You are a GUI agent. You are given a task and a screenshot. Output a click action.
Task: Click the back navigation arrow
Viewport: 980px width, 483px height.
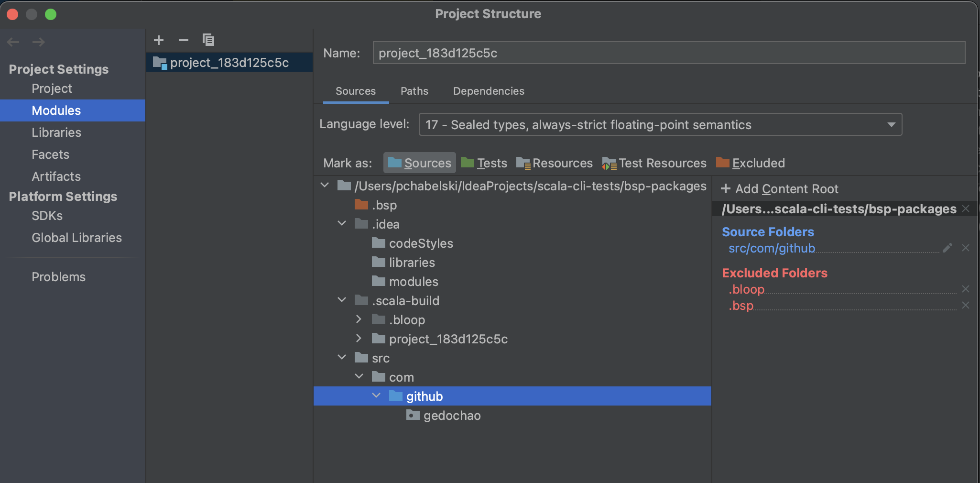click(13, 42)
